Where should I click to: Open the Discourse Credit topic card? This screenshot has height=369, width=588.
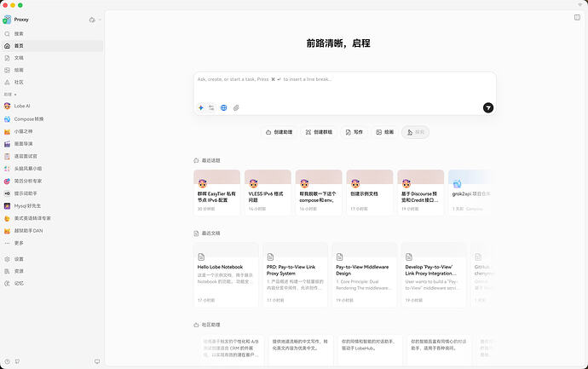[421, 193]
